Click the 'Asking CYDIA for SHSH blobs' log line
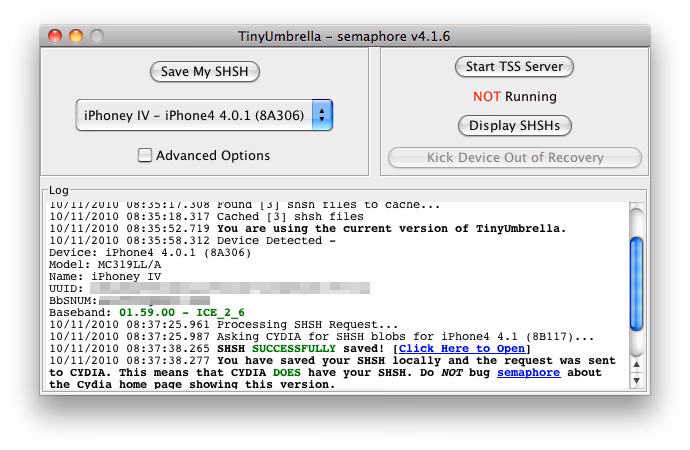Viewport: 690px width, 450px height. pos(322,337)
